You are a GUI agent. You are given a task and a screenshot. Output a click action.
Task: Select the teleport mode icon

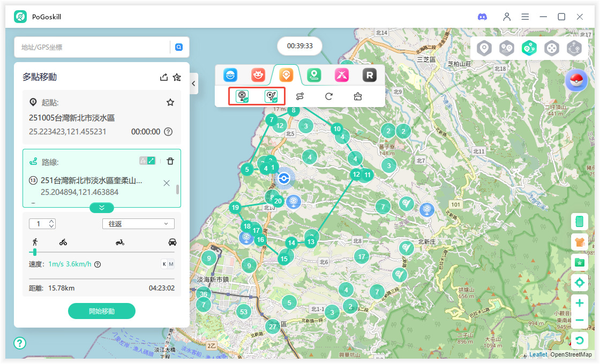click(484, 48)
